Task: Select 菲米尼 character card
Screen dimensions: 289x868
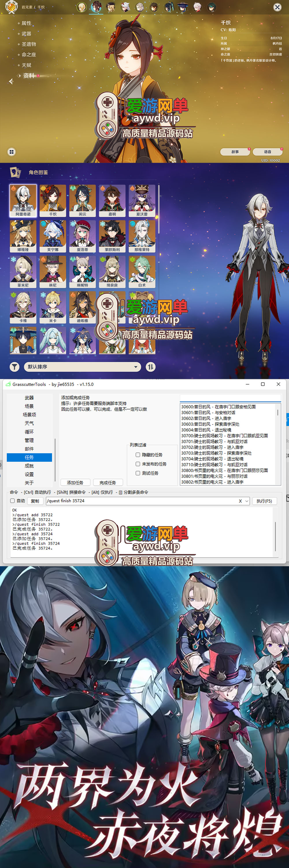Action: [x=23, y=272]
